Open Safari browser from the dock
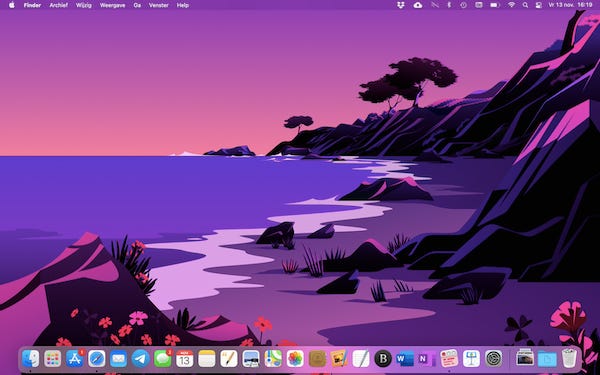This screenshot has width=600, height=375. point(97,359)
